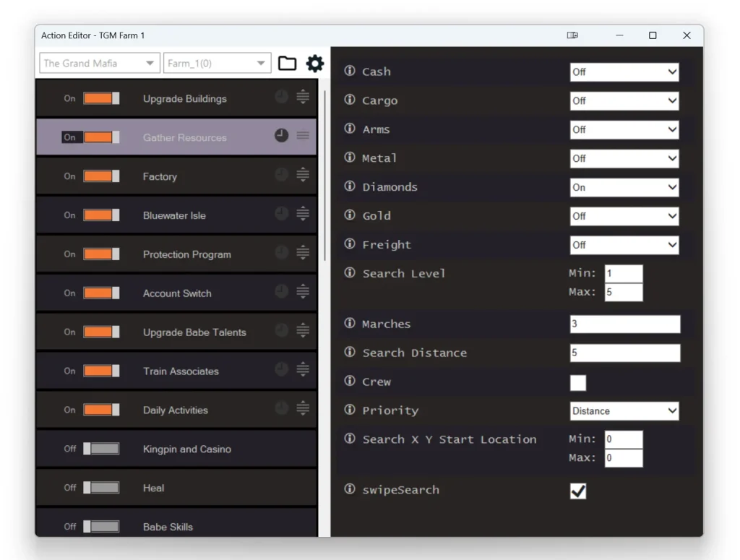Click the compact view icon in title bar
Image resolution: width=740 pixels, height=560 pixels.
click(x=572, y=35)
